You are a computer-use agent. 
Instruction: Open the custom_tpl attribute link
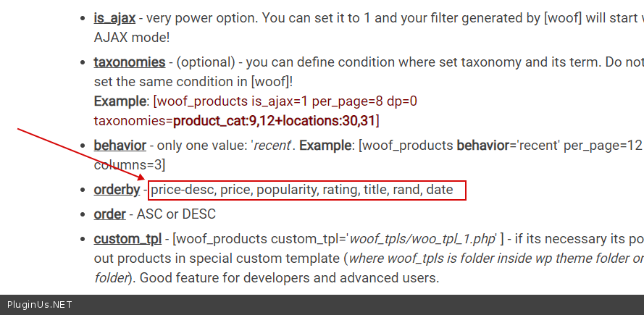click(127, 239)
